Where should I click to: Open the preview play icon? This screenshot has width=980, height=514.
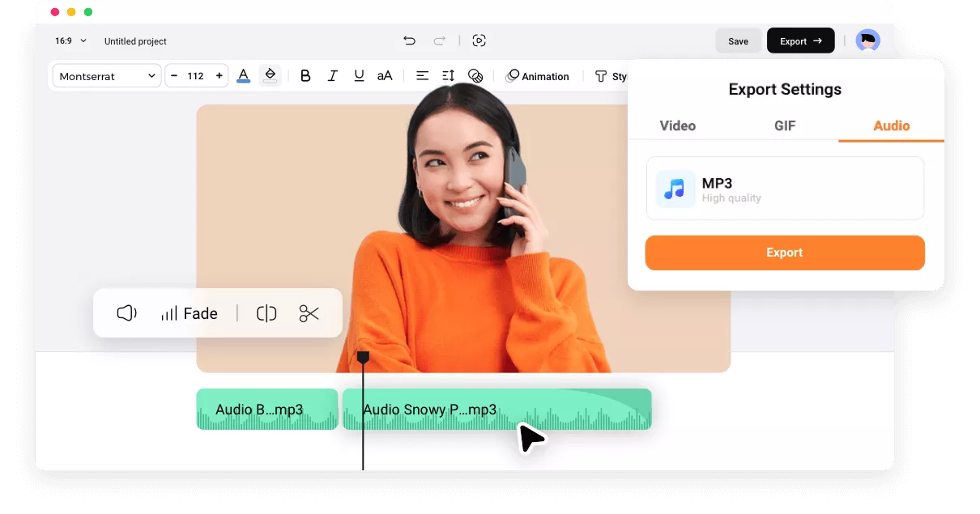[x=479, y=40]
